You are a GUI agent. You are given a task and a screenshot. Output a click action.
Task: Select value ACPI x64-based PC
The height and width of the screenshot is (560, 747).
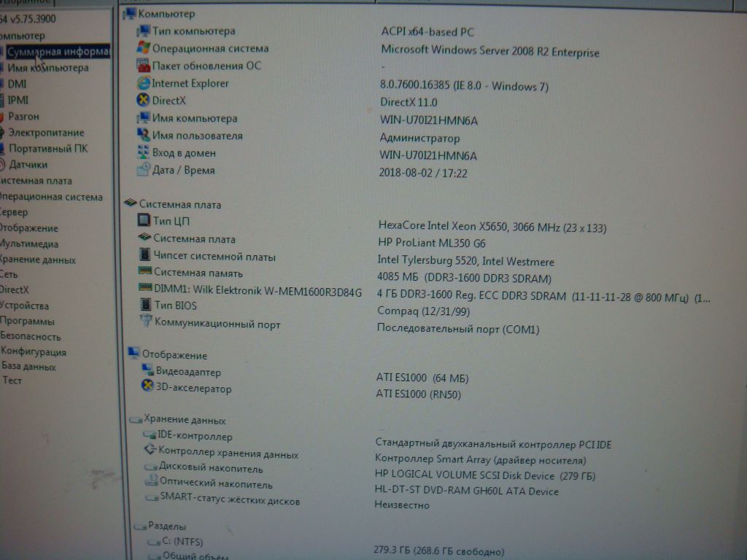(427, 32)
